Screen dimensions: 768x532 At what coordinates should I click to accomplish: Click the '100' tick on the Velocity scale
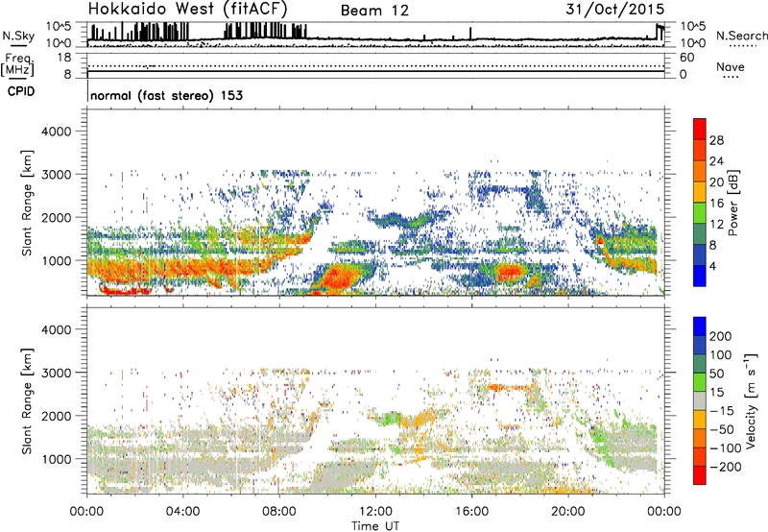tap(721, 355)
